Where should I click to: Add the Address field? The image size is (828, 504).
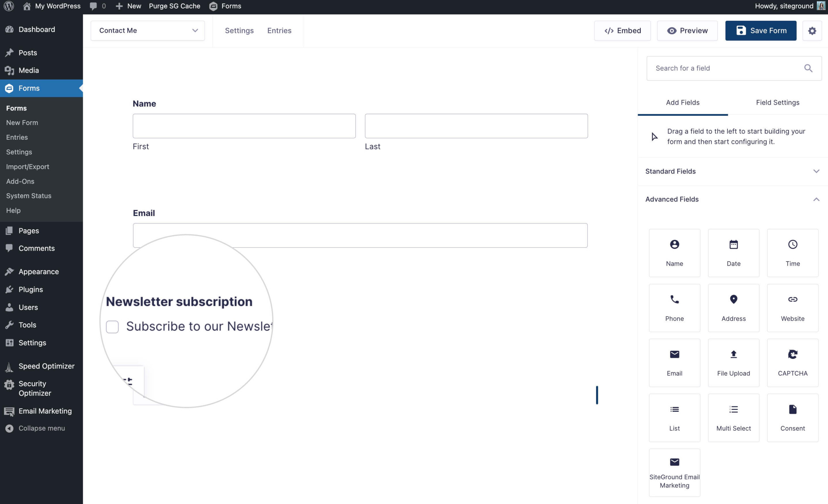734,308
